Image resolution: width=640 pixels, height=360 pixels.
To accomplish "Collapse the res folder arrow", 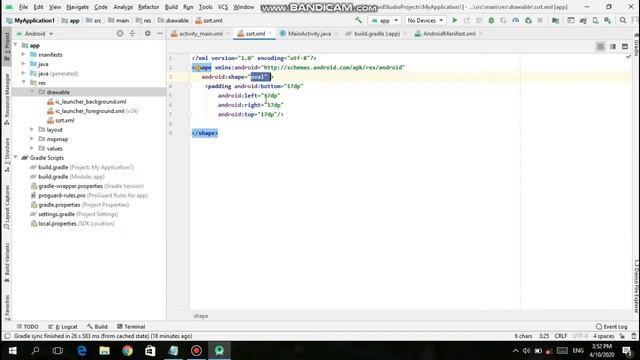I will point(24,82).
